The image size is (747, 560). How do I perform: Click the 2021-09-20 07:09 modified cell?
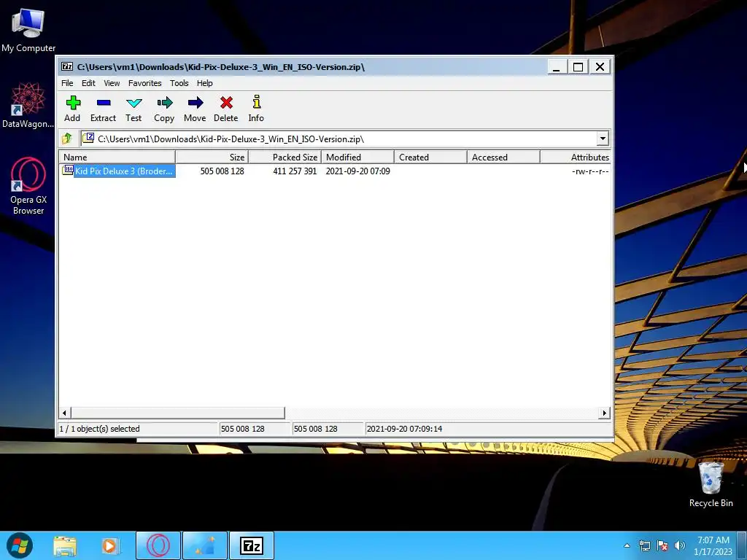(357, 171)
